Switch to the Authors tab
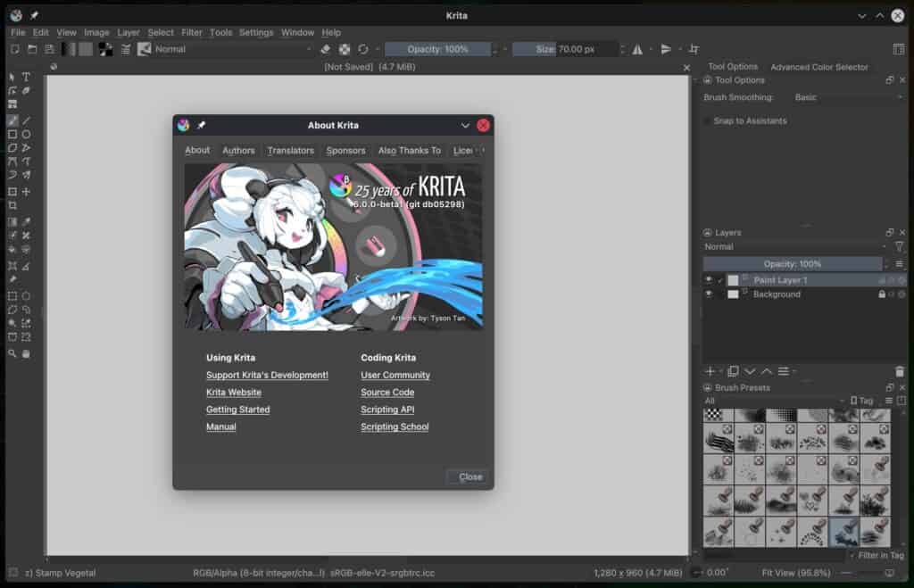This screenshot has width=914, height=588. (238, 151)
